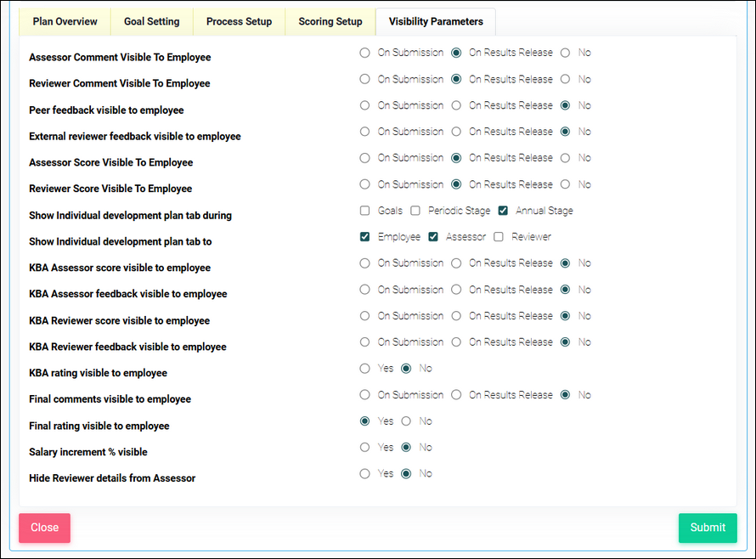Viewport: 756px width, 559px height.
Task: Set Final rating visible to employee to No
Action: (x=406, y=421)
